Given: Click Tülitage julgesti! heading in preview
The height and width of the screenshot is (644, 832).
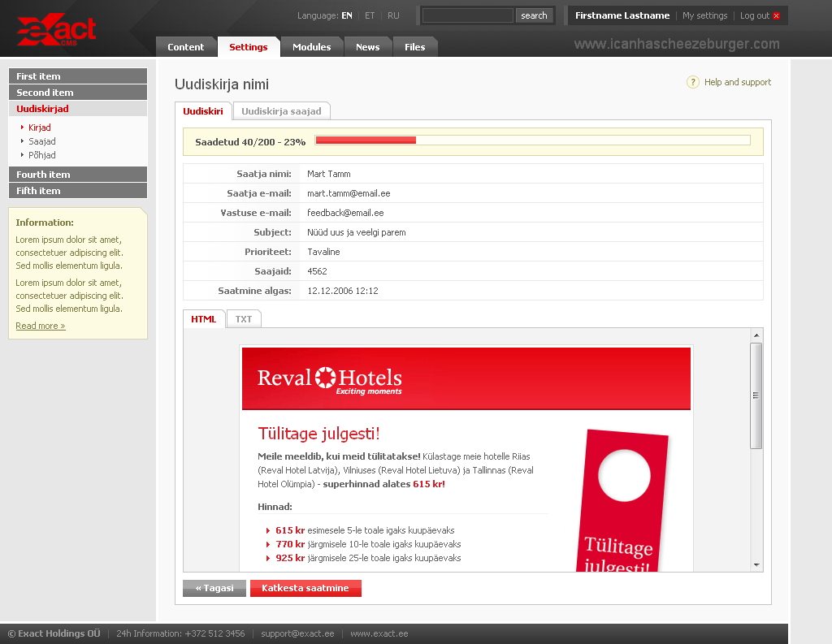Looking at the screenshot, I should click(318, 434).
